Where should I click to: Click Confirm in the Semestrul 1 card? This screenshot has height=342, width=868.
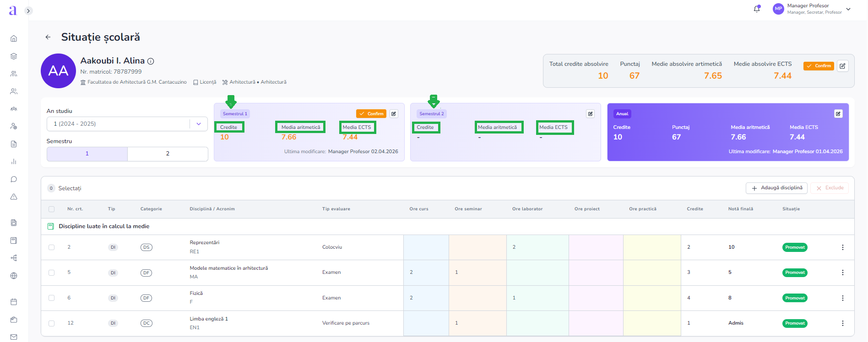[x=371, y=114]
